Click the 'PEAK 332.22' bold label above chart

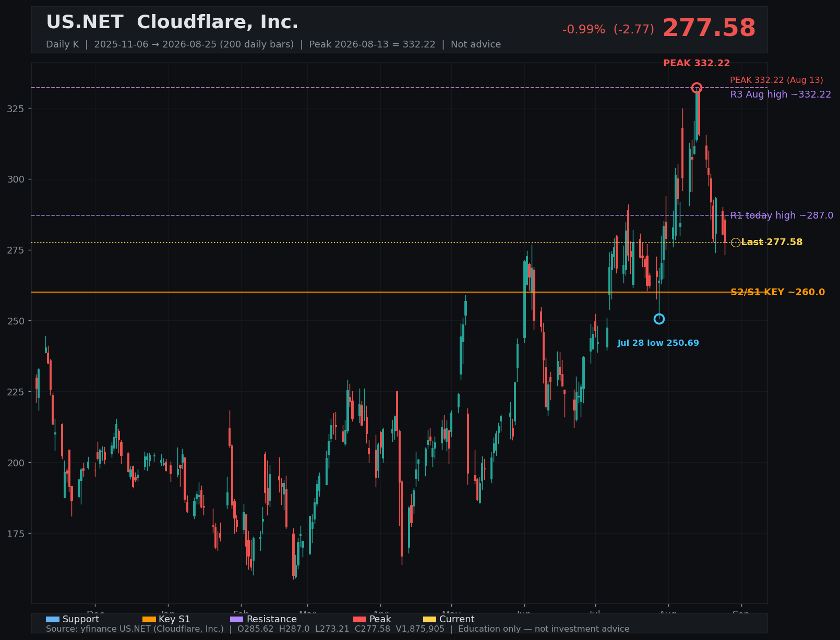(697, 63)
